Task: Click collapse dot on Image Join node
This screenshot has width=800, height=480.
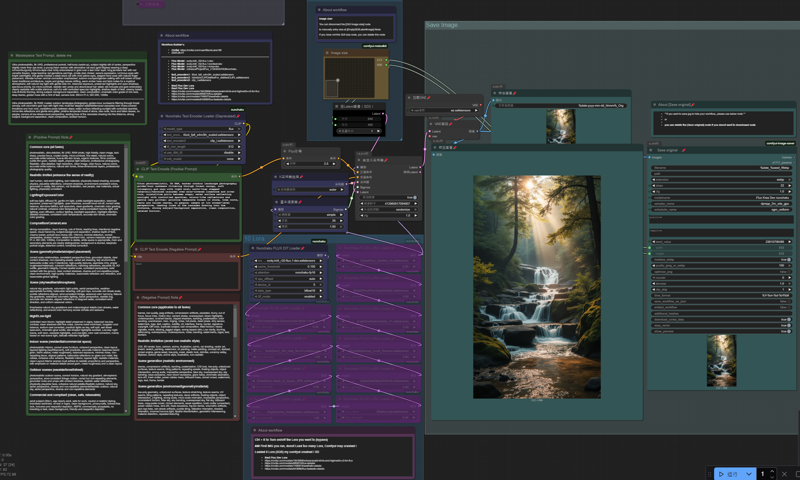Action: 327,53
